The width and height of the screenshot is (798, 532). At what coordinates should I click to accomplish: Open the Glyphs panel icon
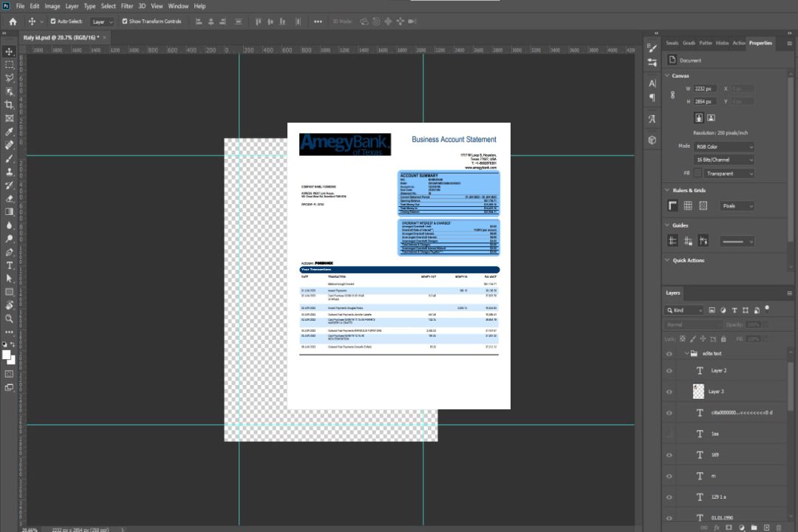pos(652,119)
